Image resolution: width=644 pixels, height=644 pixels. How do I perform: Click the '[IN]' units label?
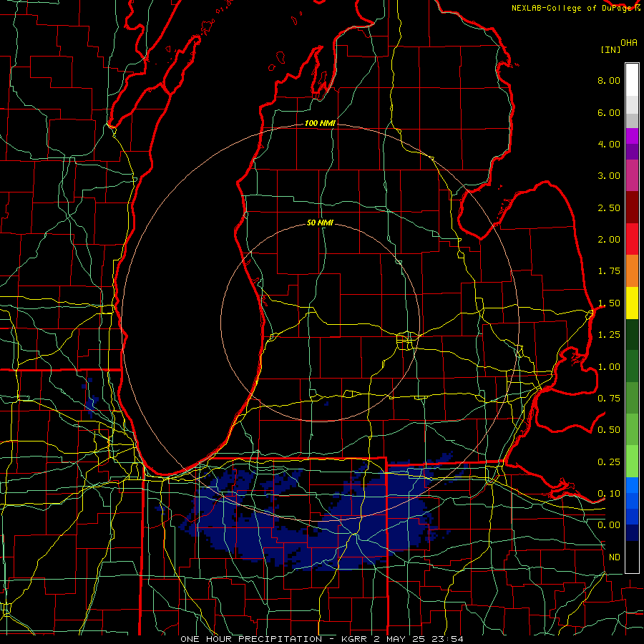[610, 49]
